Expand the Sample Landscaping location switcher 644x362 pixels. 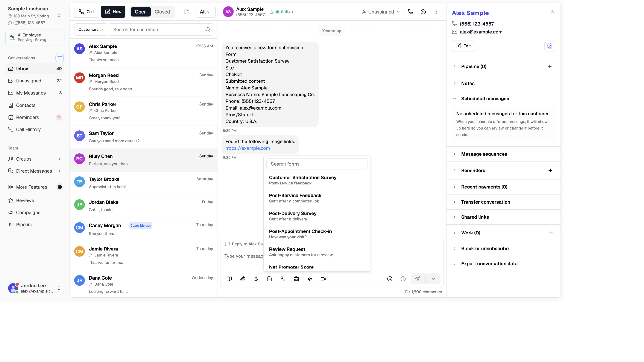[59, 15]
